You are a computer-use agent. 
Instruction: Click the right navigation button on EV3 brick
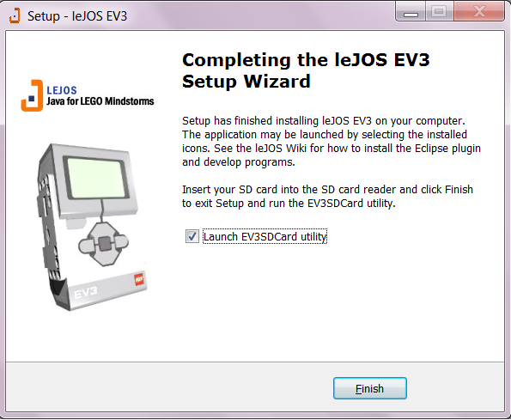click(x=121, y=241)
